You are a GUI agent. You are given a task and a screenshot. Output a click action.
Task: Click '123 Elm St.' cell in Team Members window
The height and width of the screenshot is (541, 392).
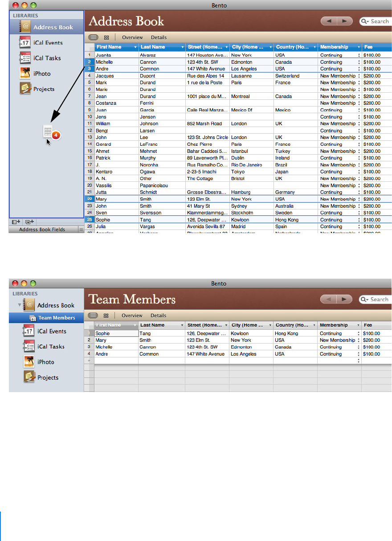coord(207,340)
